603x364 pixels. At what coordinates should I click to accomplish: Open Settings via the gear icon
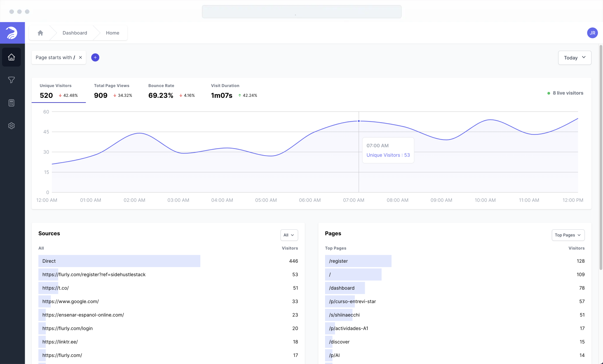click(x=11, y=126)
